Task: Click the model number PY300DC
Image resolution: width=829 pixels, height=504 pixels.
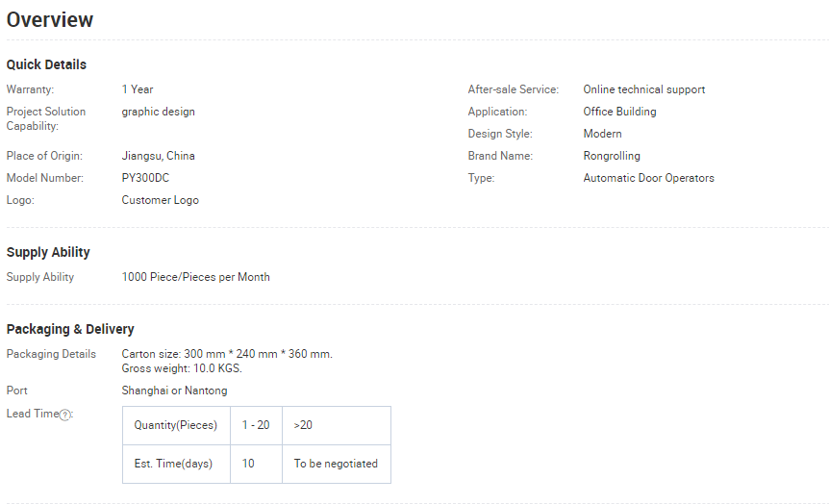Action: point(145,178)
